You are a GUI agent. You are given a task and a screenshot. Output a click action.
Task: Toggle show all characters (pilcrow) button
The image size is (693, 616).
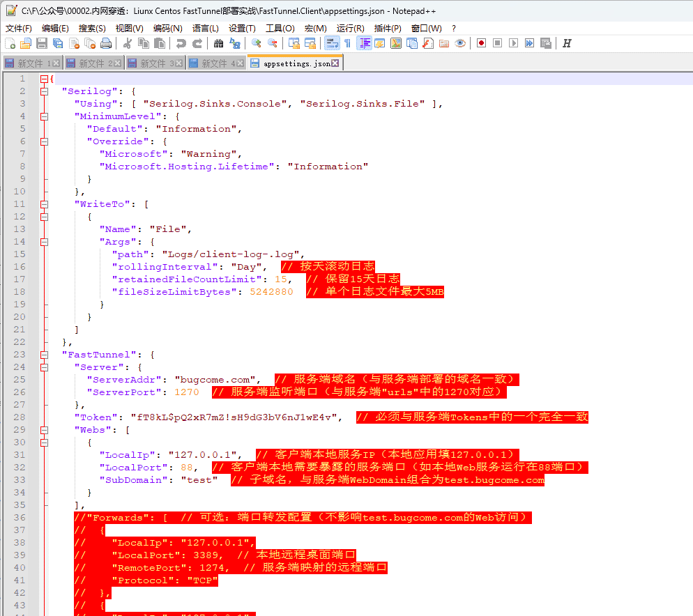[347, 43]
